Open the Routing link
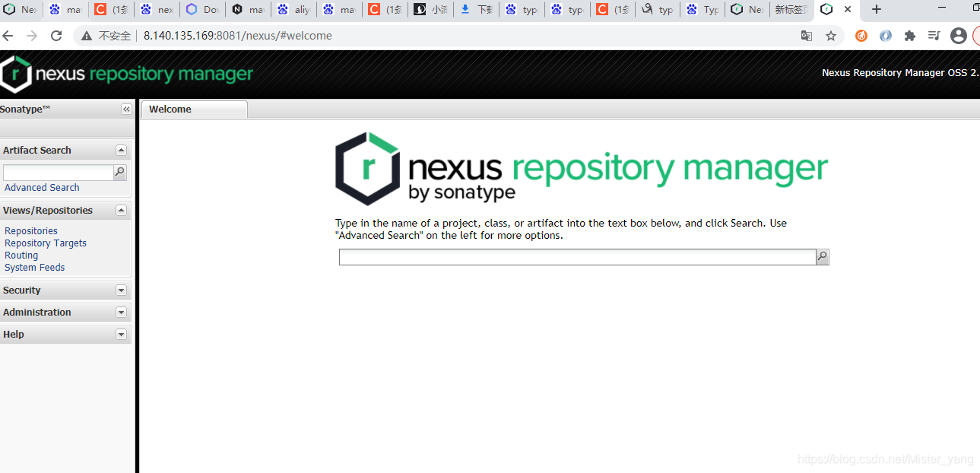The height and width of the screenshot is (473, 980). [x=21, y=256]
